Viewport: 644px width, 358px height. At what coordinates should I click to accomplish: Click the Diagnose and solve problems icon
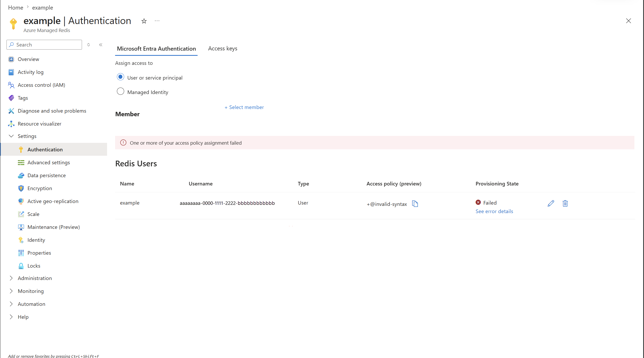coord(11,111)
